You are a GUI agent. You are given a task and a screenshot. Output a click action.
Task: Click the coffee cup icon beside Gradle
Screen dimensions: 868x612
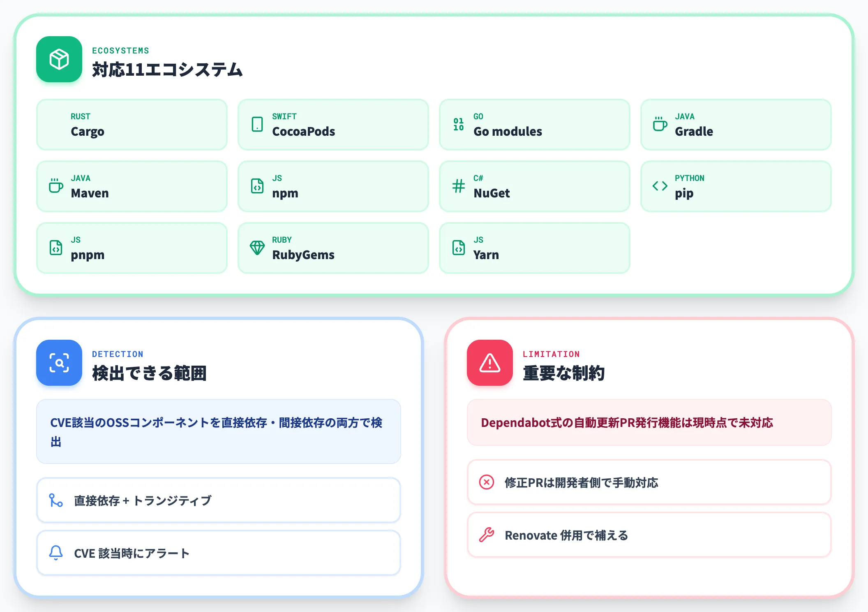[x=660, y=124]
